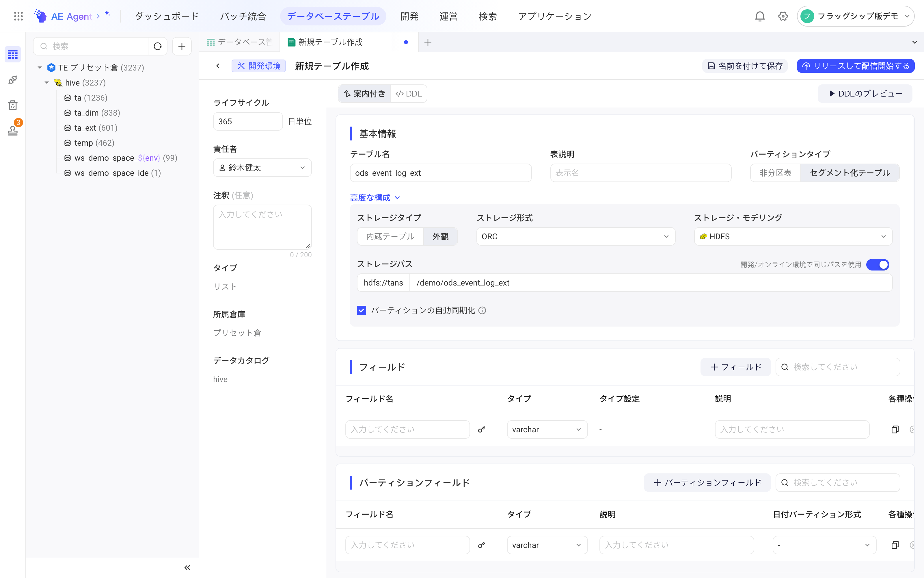Click copy icon in partition field row
The height and width of the screenshot is (578, 924).
coord(895,545)
